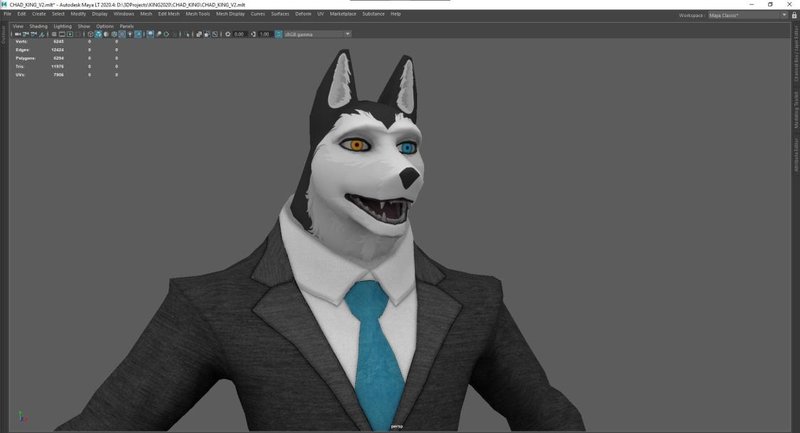The height and width of the screenshot is (433, 800).
Task: Toggle viewport Shadows icon
Action: point(138,34)
